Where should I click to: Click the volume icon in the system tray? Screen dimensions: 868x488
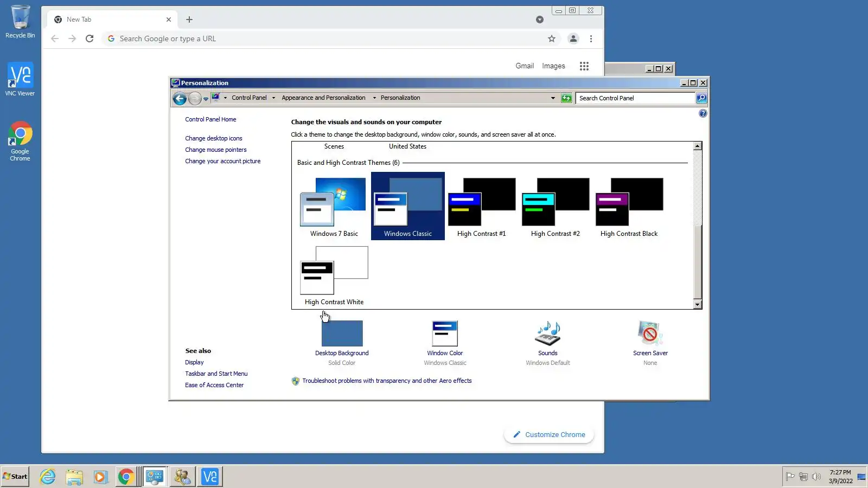[816, 477]
